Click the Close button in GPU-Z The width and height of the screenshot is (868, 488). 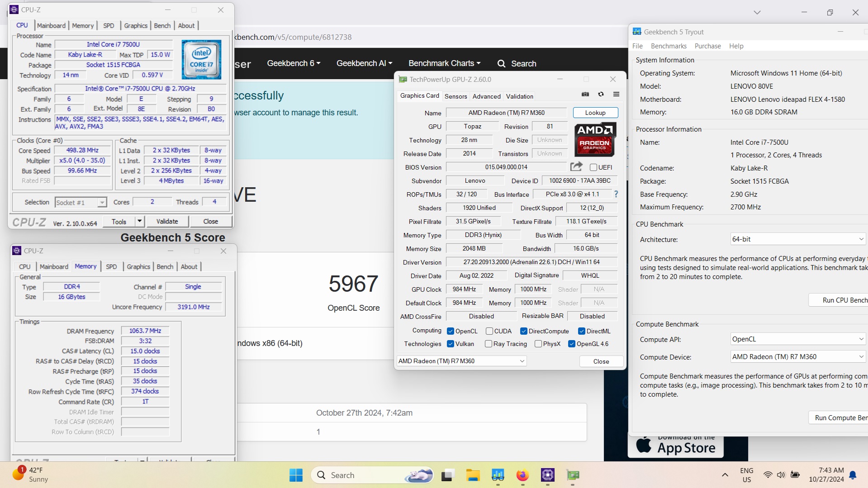(601, 361)
